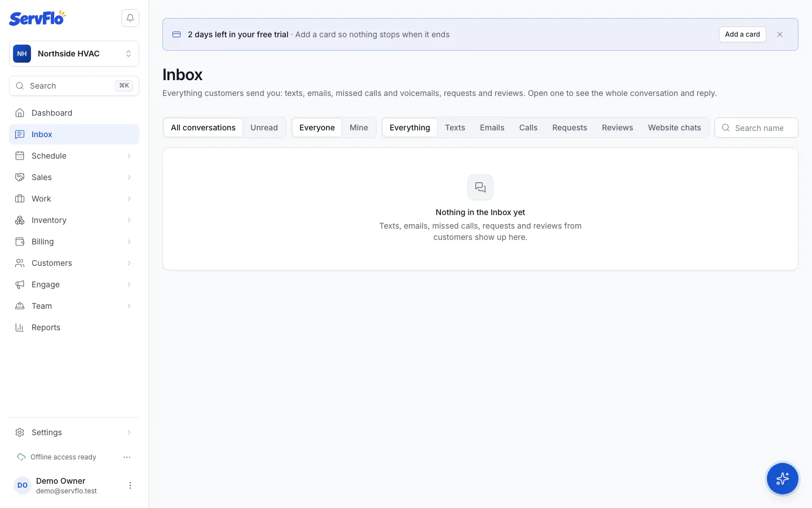This screenshot has width=812, height=508.
Task: Switch to the Emails tab
Action: click(492, 128)
